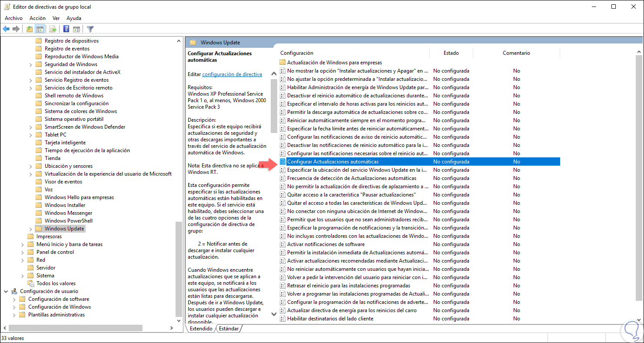Click the policy icon of Frecuencia de detección row
This screenshot has width=644, height=343.
282,178
